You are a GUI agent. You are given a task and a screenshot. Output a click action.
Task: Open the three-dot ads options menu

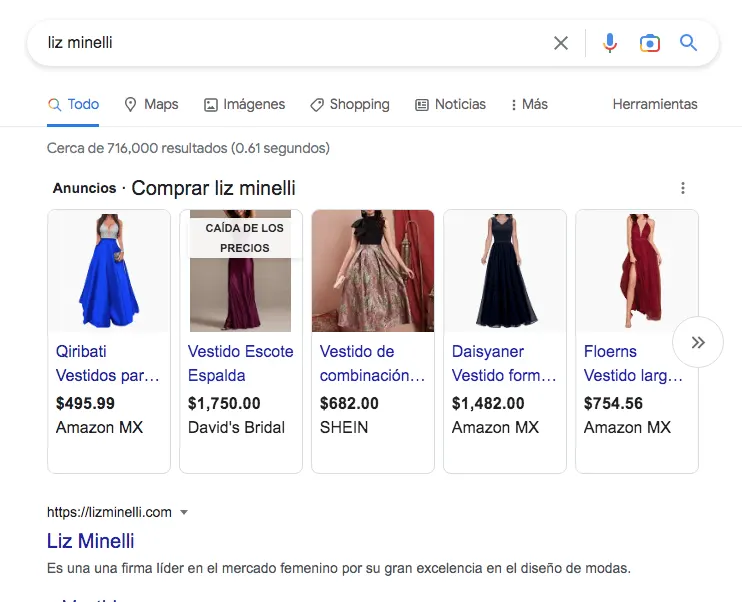pyautogui.click(x=683, y=188)
